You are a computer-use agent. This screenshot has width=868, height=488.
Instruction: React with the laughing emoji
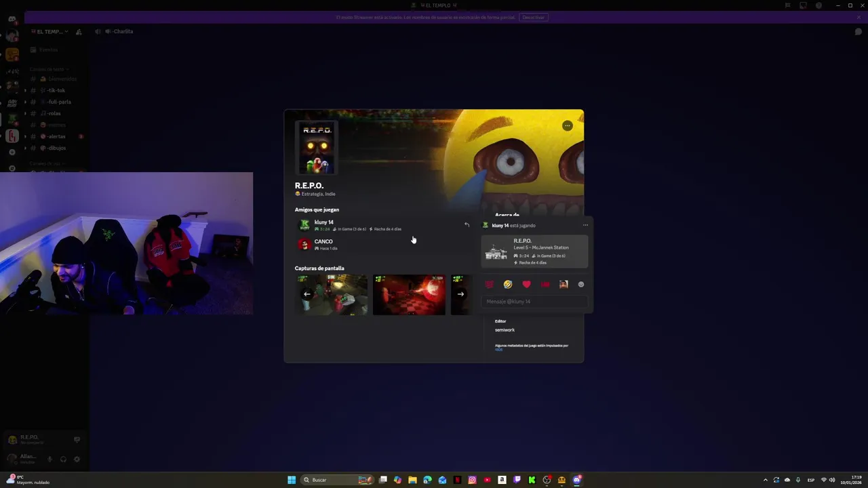pos(508,285)
